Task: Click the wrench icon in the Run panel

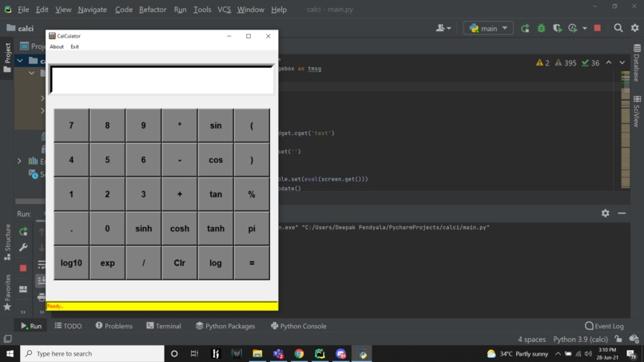Action: click(x=23, y=248)
